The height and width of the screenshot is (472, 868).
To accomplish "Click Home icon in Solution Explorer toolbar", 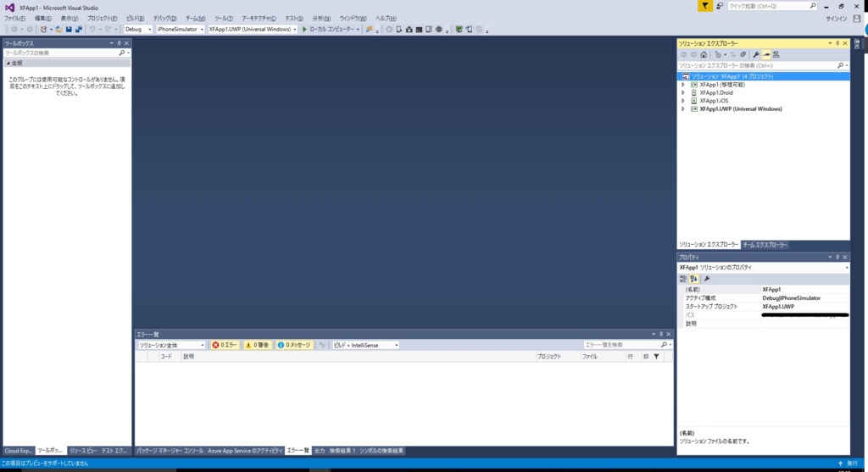I will point(704,55).
